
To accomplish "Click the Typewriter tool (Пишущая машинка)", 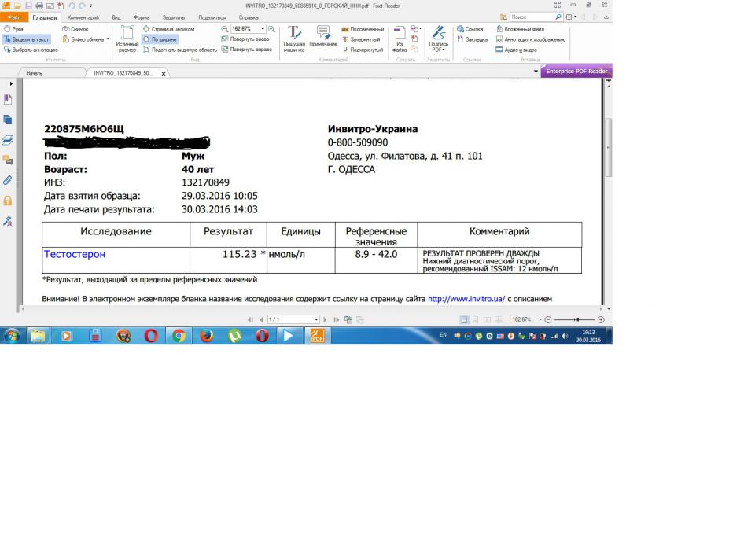I will tap(294, 39).
